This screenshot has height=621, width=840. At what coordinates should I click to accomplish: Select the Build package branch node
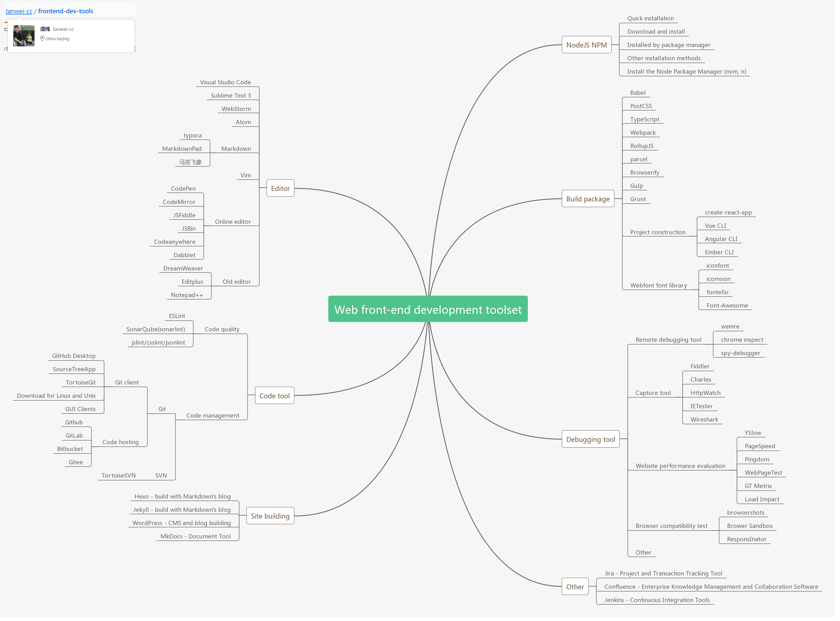(592, 200)
